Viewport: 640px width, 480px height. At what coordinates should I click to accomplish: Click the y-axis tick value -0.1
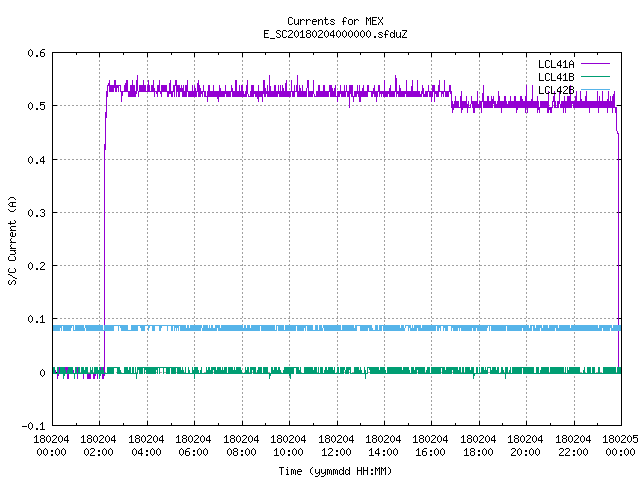click(33, 426)
